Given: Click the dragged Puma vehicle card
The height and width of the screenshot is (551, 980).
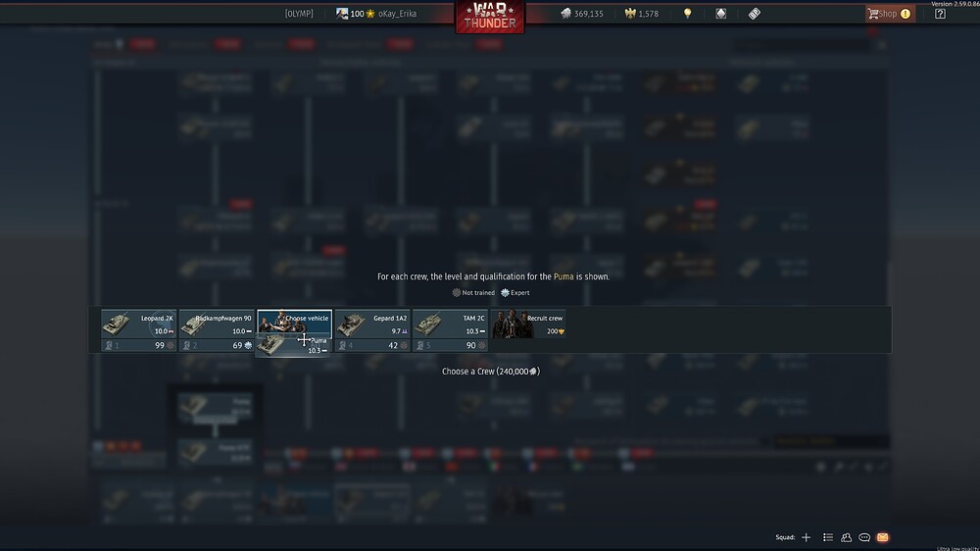Looking at the screenshot, I should pos(293,345).
